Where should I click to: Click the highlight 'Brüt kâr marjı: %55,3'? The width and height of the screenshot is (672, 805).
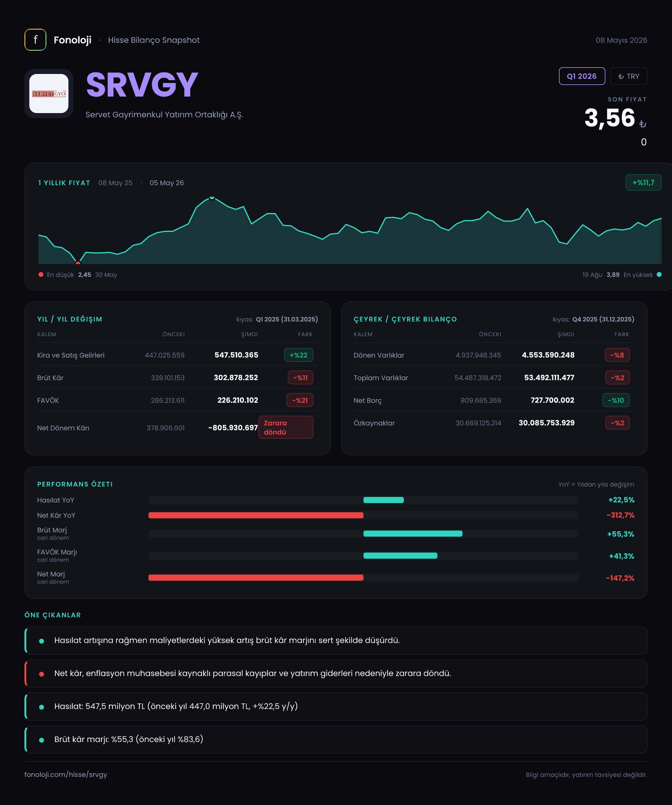tap(336, 740)
